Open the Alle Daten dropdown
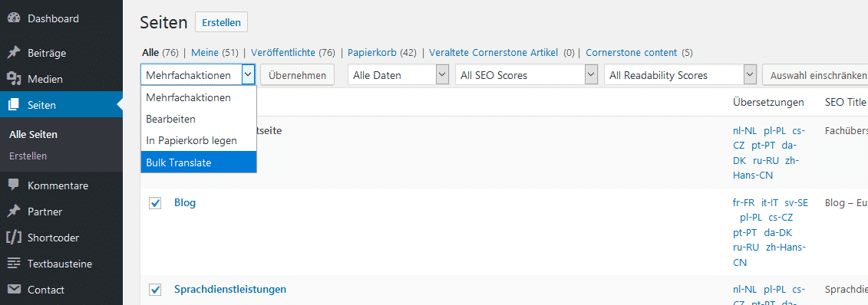The image size is (868, 305). coord(398,75)
